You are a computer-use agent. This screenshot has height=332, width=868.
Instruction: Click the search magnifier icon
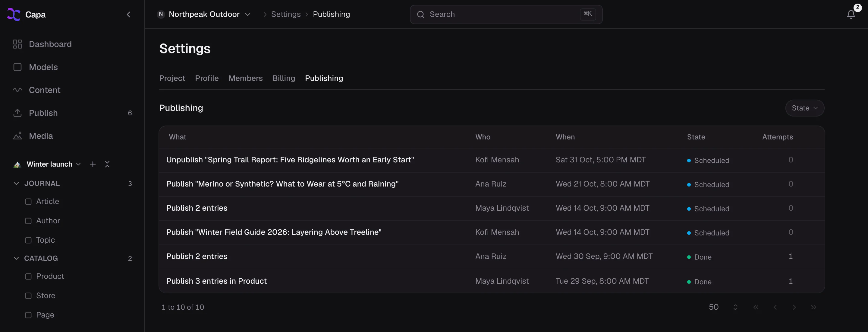click(x=420, y=14)
